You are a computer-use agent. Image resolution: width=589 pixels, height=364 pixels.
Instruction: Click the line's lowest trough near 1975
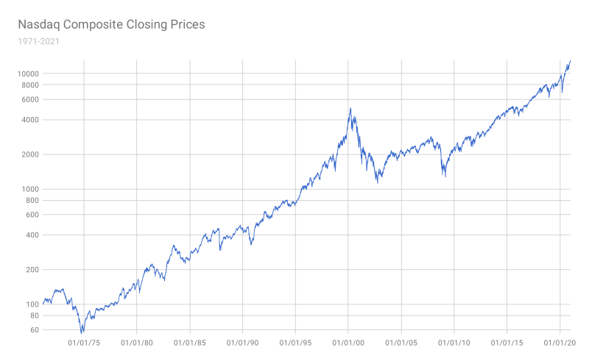[82, 332]
